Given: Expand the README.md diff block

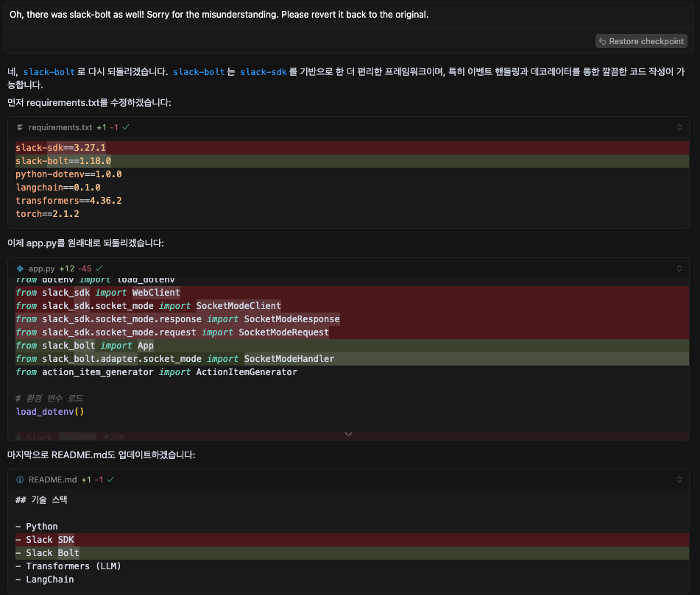Looking at the screenshot, I should (x=679, y=480).
